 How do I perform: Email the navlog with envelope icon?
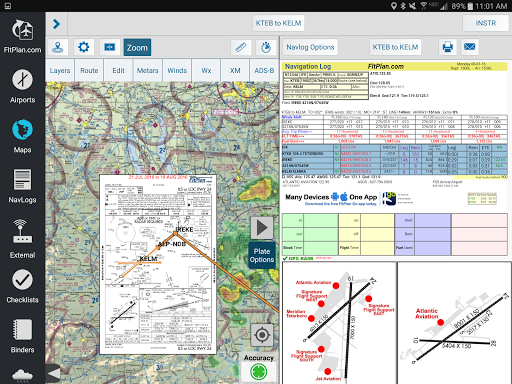coord(470,47)
